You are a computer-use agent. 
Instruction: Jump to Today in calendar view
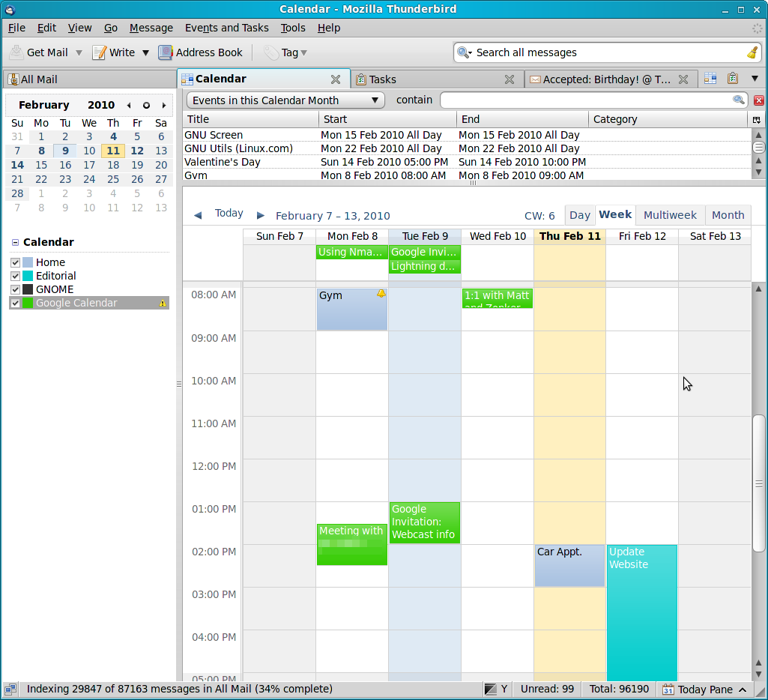point(229,214)
